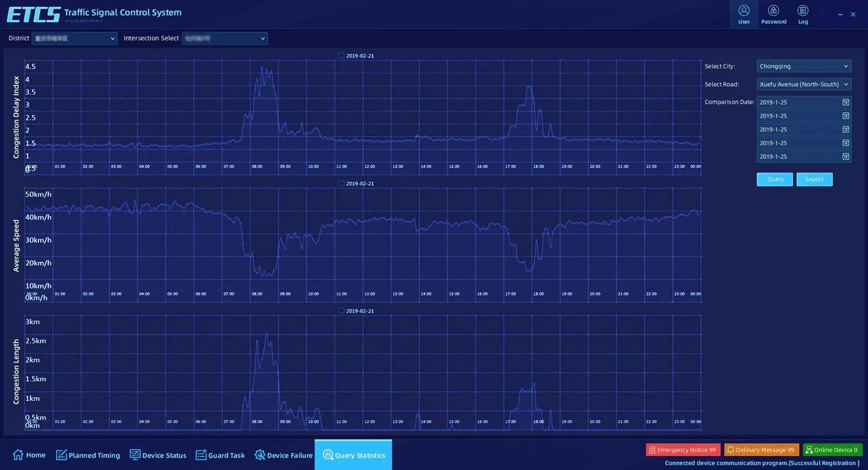This screenshot has height=470, width=868.
Task: Open Emergency Notice 99 alerts
Action: [x=683, y=450]
